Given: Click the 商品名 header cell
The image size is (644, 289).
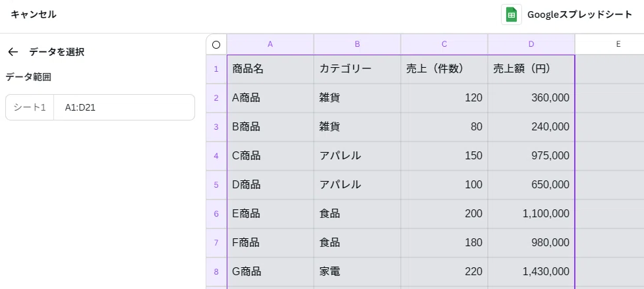Looking at the screenshot, I should (270, 69).
